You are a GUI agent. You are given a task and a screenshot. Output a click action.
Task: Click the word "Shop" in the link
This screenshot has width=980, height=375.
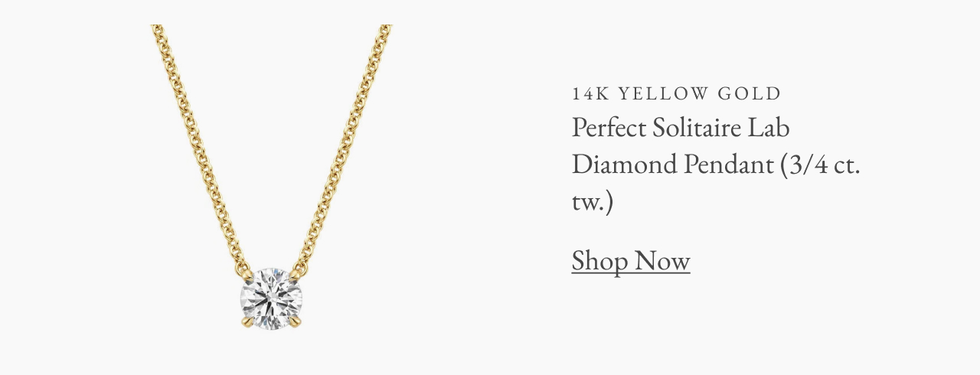pos(599,261)
